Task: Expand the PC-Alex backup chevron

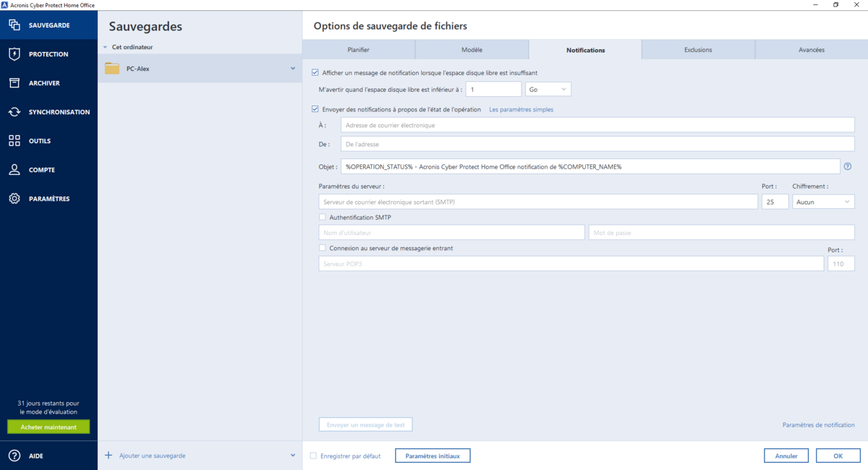Action: [x=293, y=69]
